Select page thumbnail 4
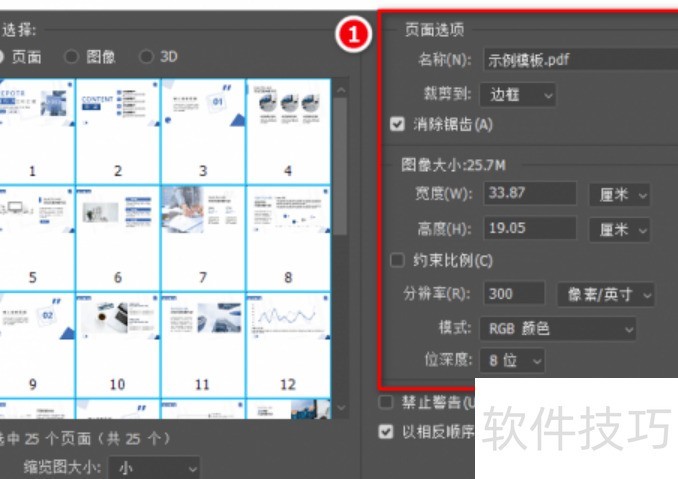 [288, 131]
